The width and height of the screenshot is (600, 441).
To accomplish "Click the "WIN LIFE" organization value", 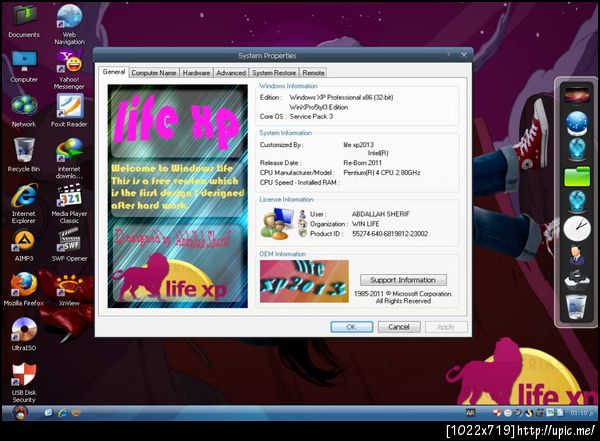I will point(365,224).
